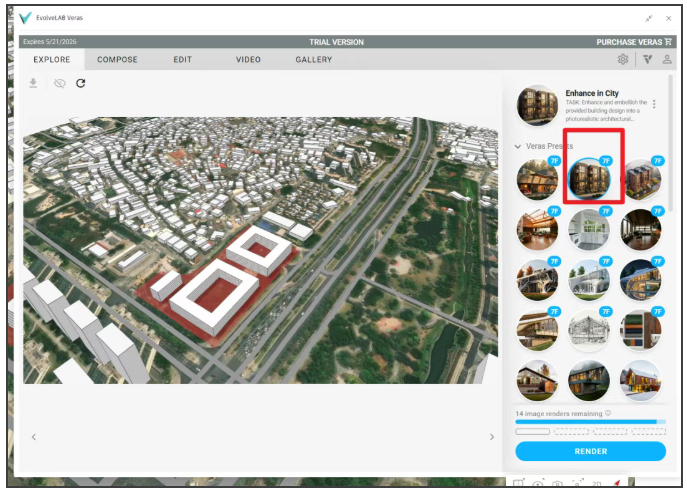The width and height of the screenshot is (687, 493).
Task: Select the fourth dashed render slot
Action: [x=649, y=432]
